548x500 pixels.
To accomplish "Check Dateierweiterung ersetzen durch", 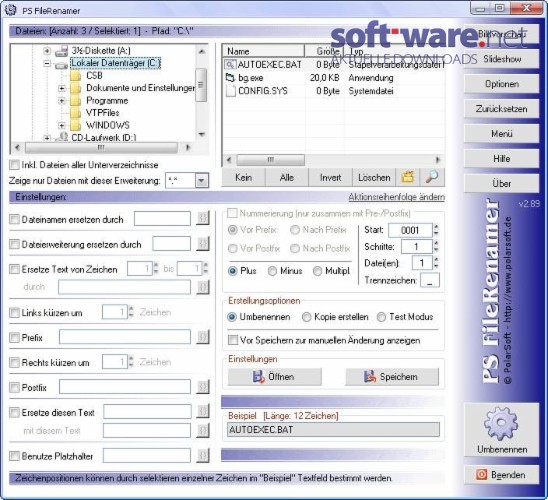I will (14, 244).
